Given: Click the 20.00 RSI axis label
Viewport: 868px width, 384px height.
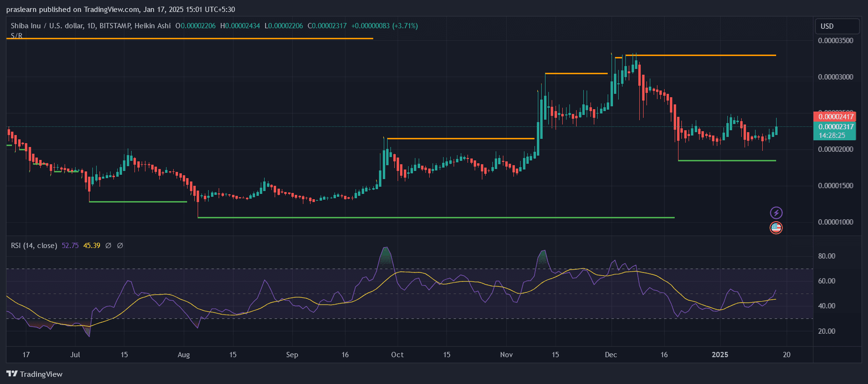Looking at the screenshot, I should pyautogui.click(x=826, y=331).
